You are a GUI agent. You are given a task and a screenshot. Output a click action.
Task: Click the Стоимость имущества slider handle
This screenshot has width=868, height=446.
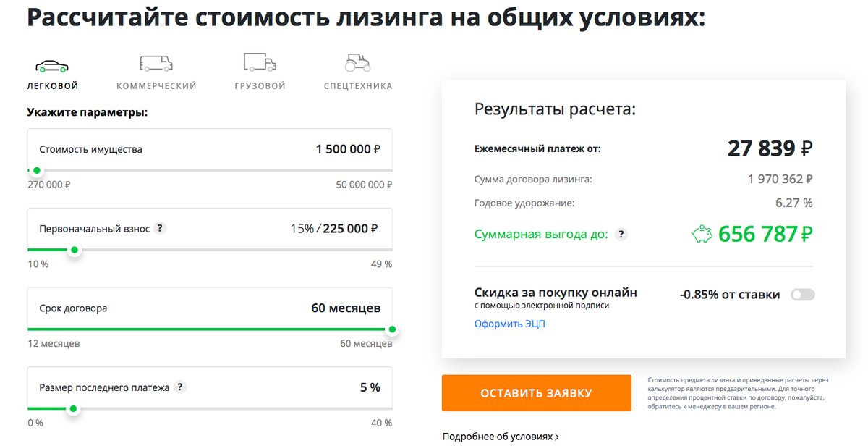37,171
